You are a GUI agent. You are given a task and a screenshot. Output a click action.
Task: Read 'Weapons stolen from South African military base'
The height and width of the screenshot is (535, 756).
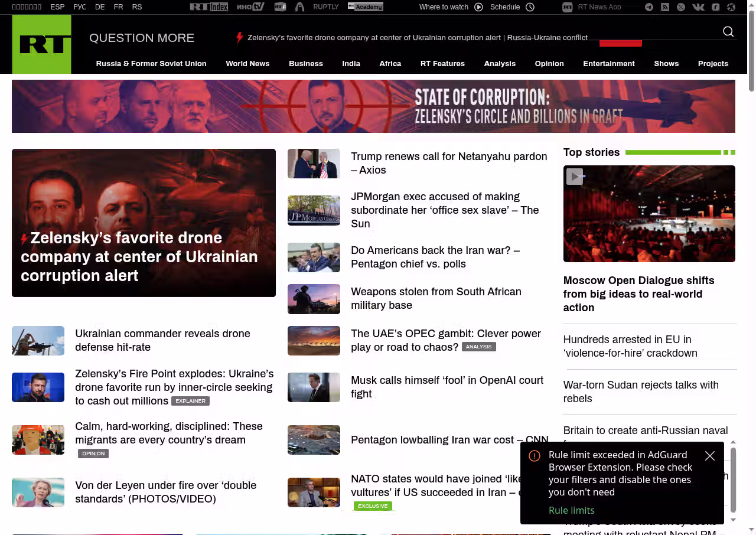[436, 298]
